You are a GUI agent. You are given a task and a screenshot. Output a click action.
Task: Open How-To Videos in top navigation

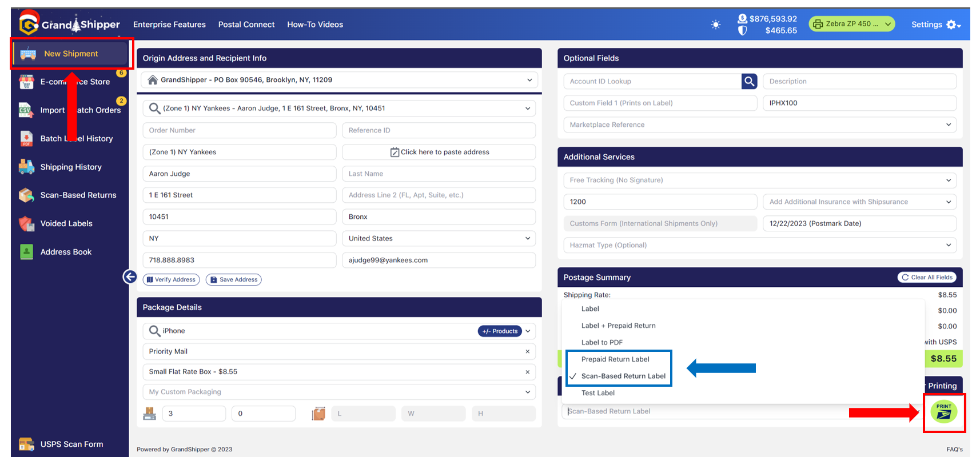315,25
